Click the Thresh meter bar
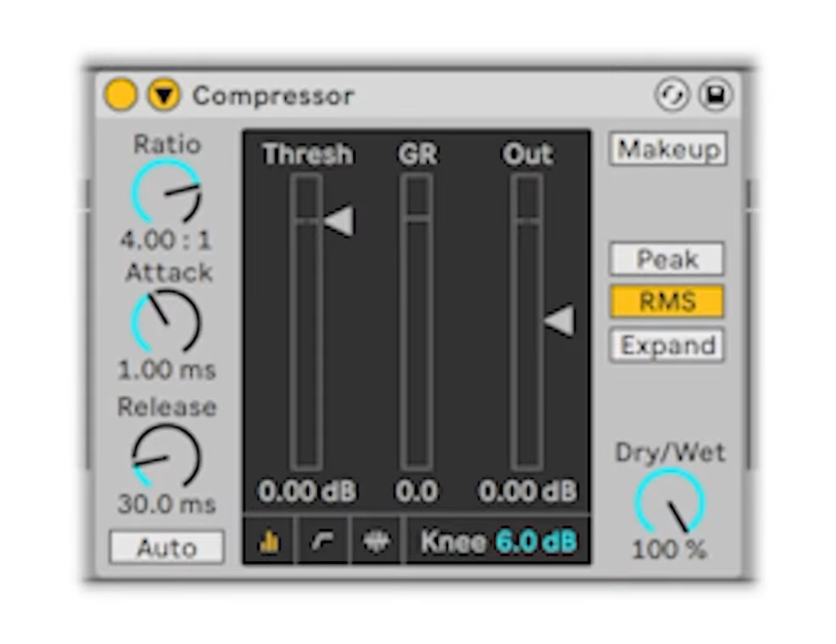 point(306,322)
